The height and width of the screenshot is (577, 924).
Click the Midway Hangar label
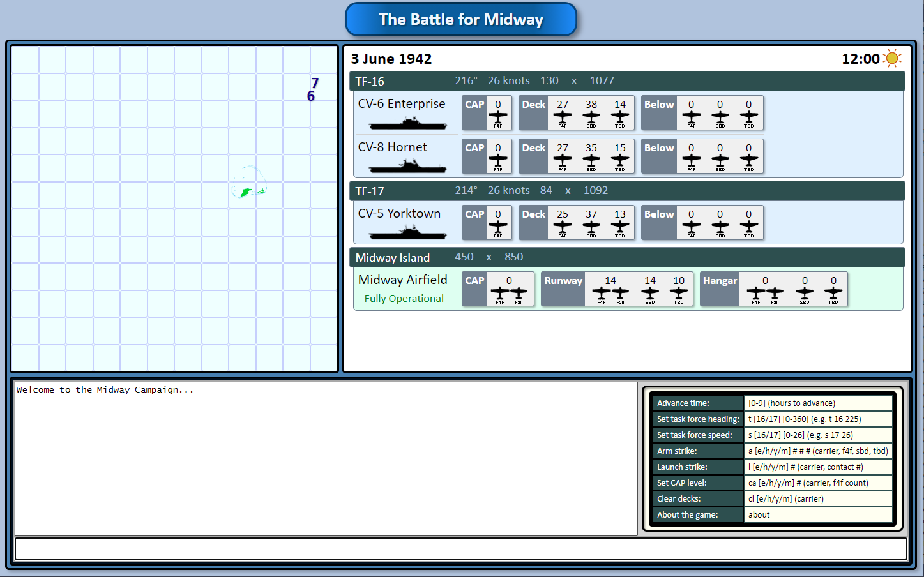720,280
